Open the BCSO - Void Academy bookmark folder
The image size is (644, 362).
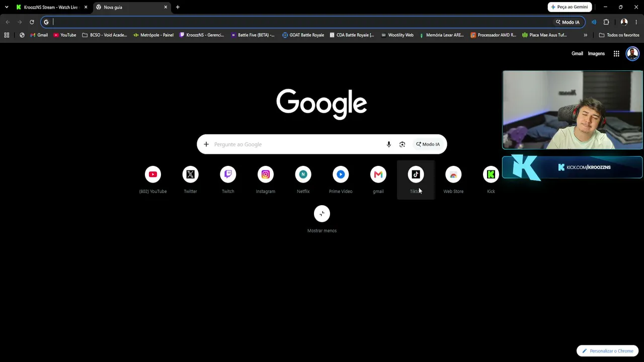[x=105, y=35]
